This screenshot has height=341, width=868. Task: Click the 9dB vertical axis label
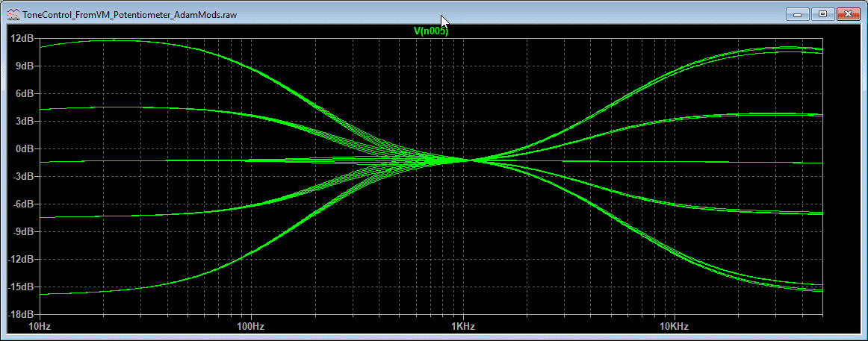25,66
